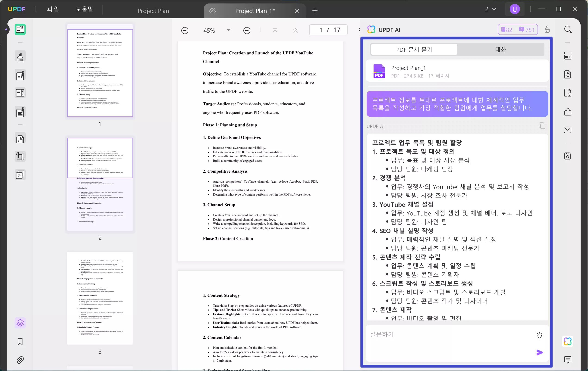Open the 도움말 menu
This screenshot has width=588, height=371.
pyautogui.click(x=85, y=9)
